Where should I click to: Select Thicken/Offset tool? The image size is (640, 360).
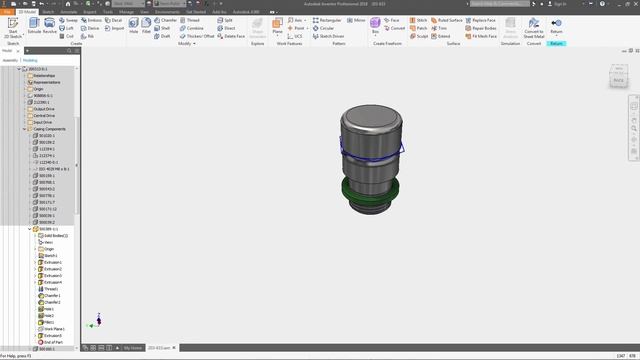197,36
